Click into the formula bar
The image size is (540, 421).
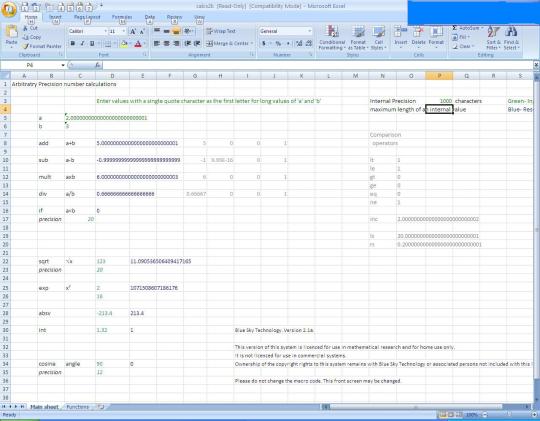(317, 65)
